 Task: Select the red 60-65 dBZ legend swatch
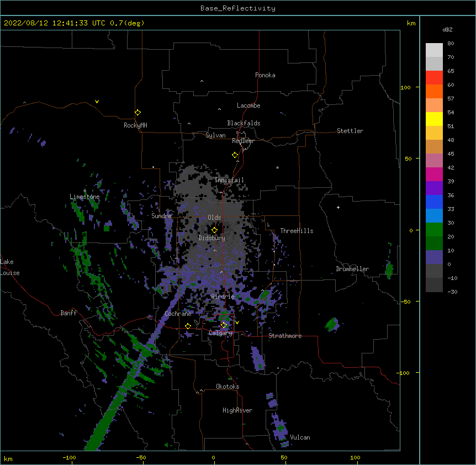(434, 78)
